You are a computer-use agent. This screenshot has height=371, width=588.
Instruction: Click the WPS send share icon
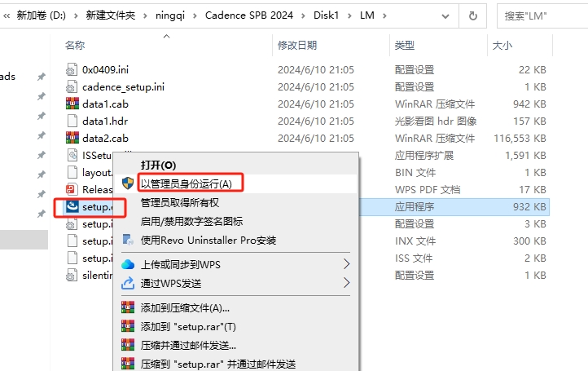tap(128, 283)
